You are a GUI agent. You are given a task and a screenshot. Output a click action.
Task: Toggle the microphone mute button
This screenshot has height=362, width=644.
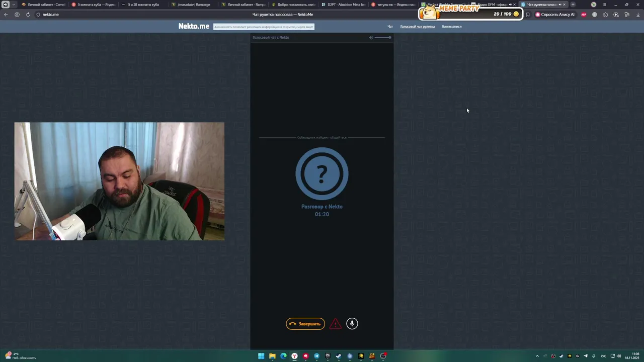coord(352,324)
